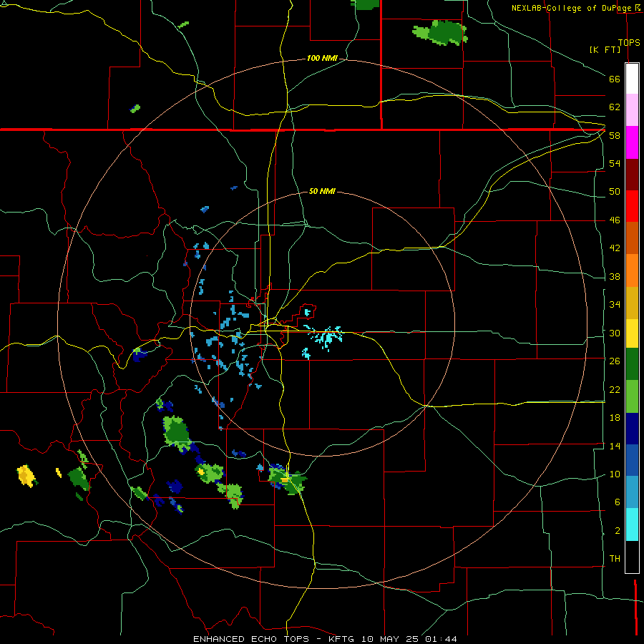Click the dark red legend swatch
Image resolution: width=644 pixels, height=644 pixels.
[632, 174]
